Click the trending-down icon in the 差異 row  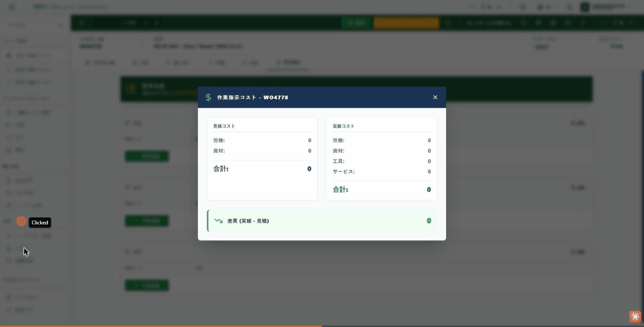coord(219,221)
